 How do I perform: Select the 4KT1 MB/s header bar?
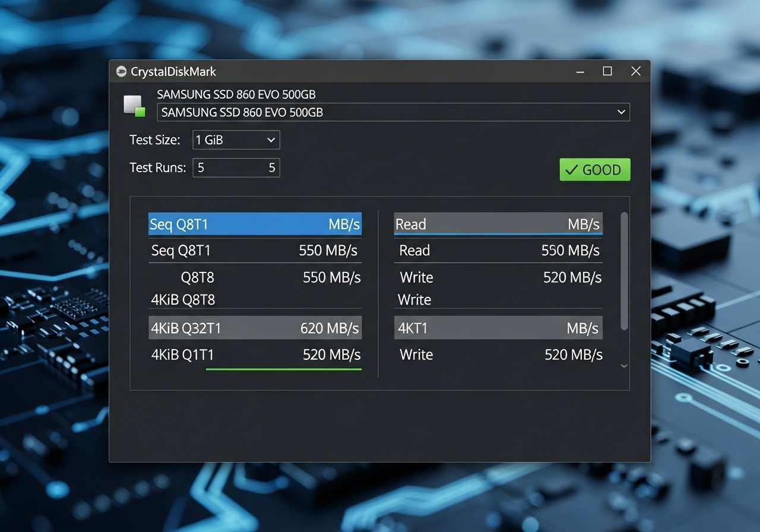pos(498,328)
